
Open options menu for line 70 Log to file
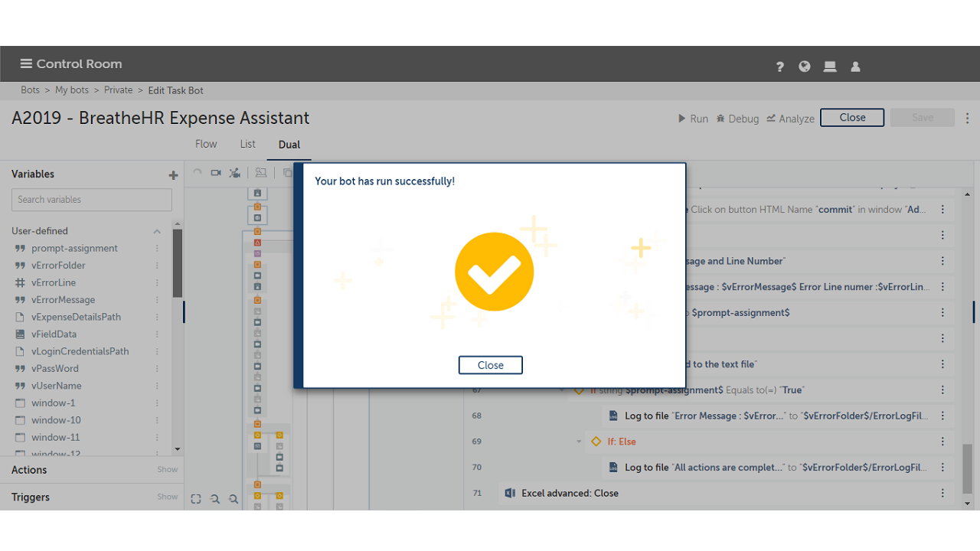tap(942, 467)
